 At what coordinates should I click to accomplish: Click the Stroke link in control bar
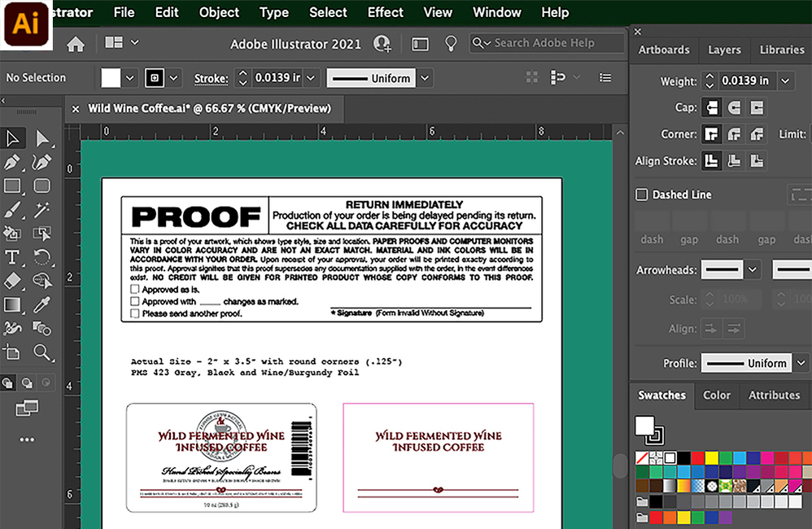click(x=211, y=79)
